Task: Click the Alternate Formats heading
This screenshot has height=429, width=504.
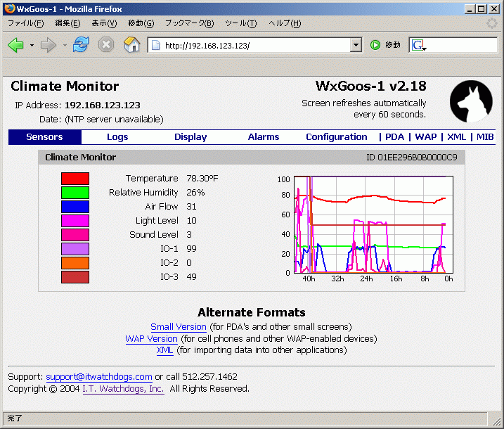Action: (x=252, y=312)
